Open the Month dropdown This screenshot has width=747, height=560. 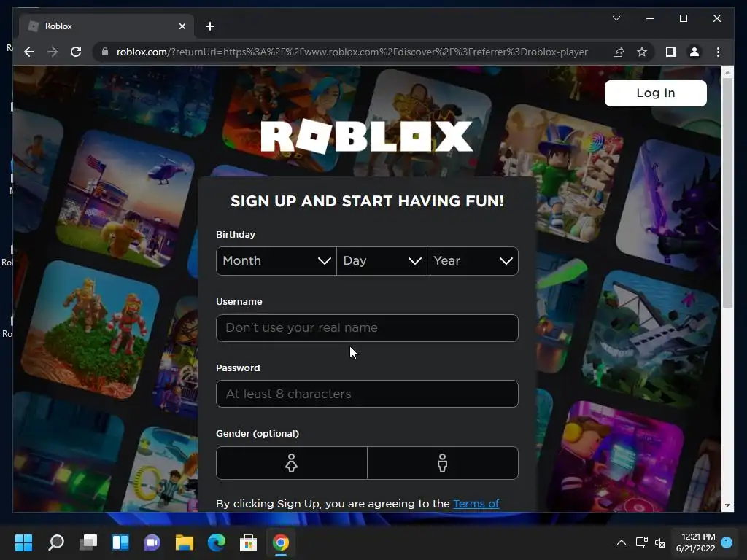(276, 261)
